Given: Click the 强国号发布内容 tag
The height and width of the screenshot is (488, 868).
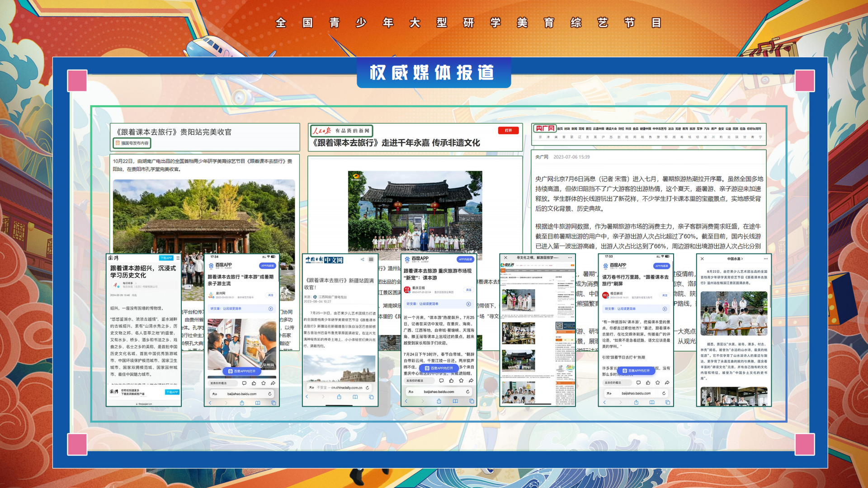Looking at the screenshot, I should (132, 143).
